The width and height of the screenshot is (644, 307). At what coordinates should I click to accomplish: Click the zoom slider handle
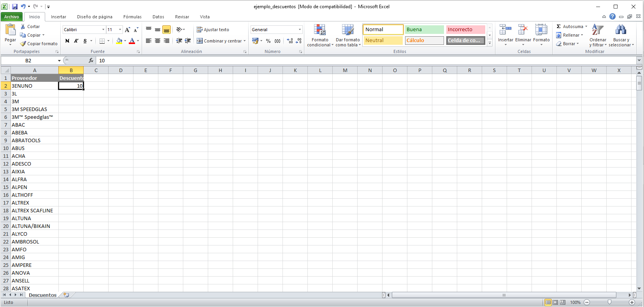click(x=609, y=302)
